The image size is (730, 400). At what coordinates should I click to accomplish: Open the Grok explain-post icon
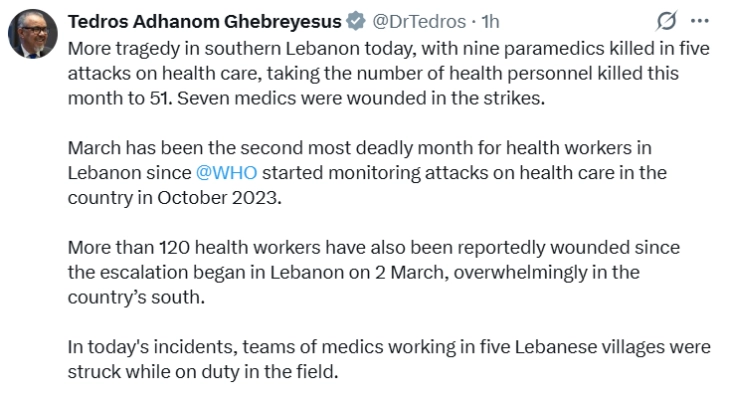point(663,21)
